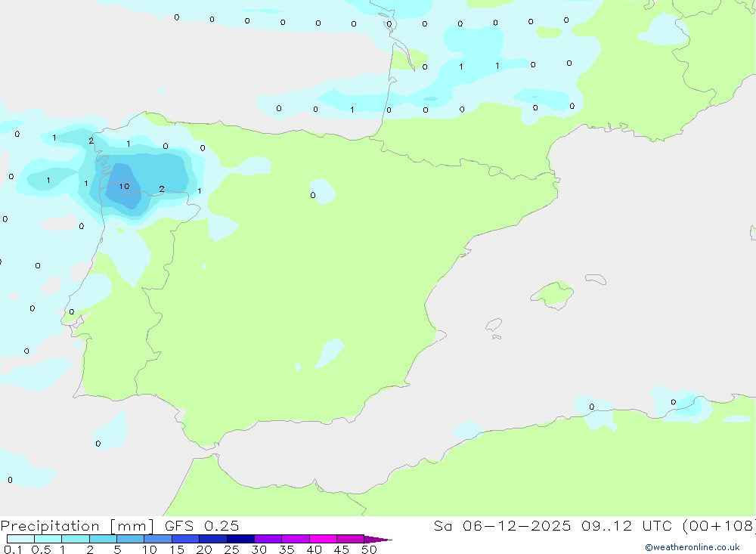Pick the 15–20 mm legend color swatch
The width and height of the screenshot is (756, 554).
[186, 539]
